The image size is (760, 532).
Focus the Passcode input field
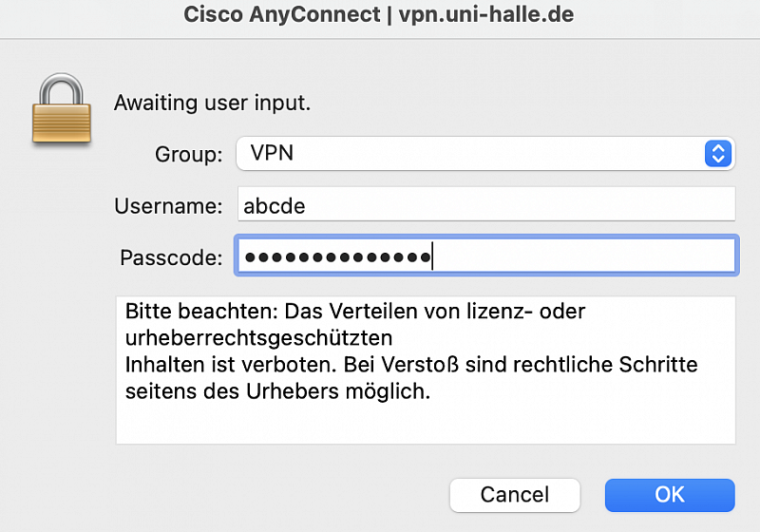(x=486, y=256)
